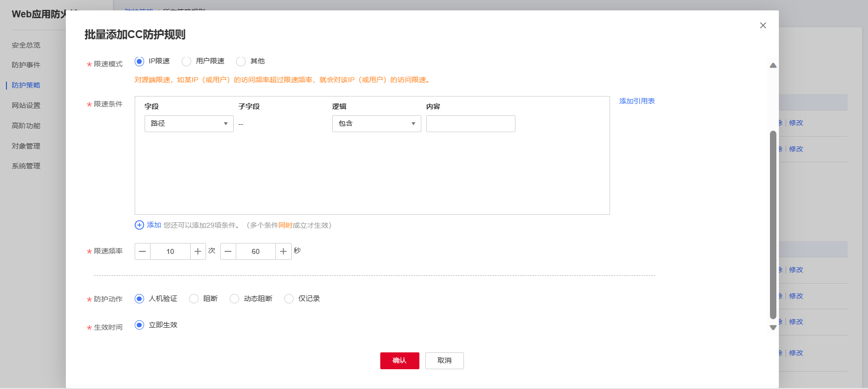Image resolution: width=868 pixels, height=389 pixels.
Task: Open 防护事件 in the sidebar menu
Action: (26, 65)
